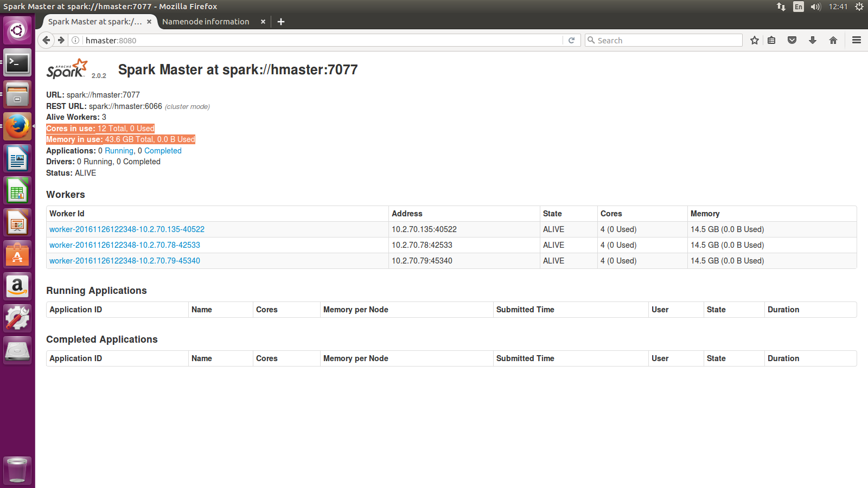Open worker link for 10.2.70.135-40522
This screenshot has height=488, width=868.
point(127,229)
